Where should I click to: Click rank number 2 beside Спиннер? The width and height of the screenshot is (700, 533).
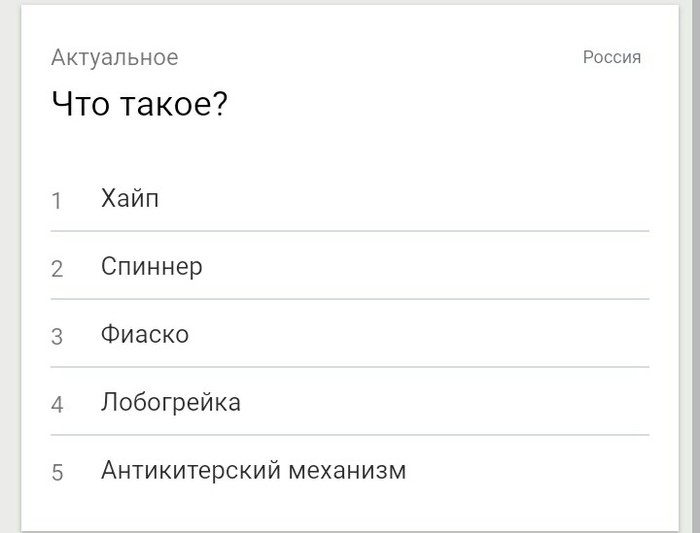click(57, 269)
